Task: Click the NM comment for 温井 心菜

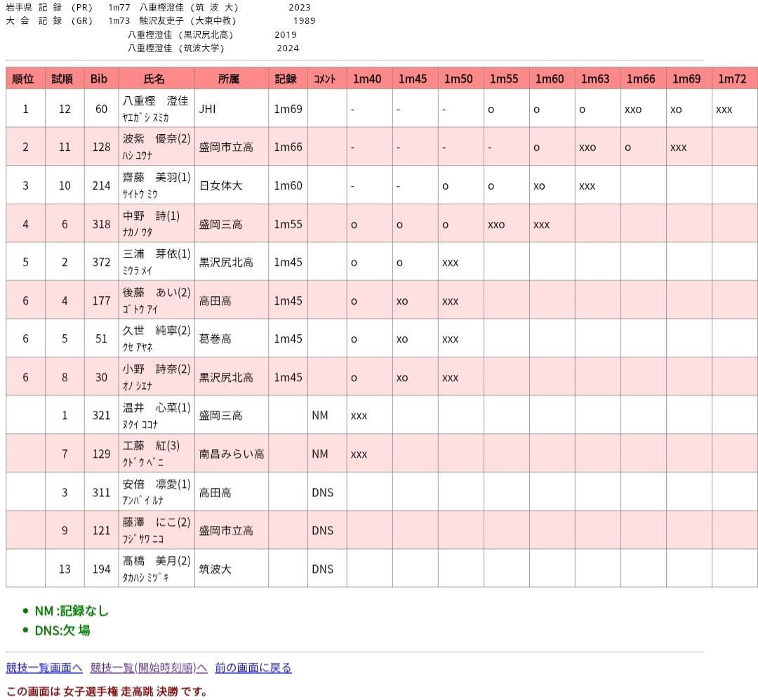Action: [320, 416]
